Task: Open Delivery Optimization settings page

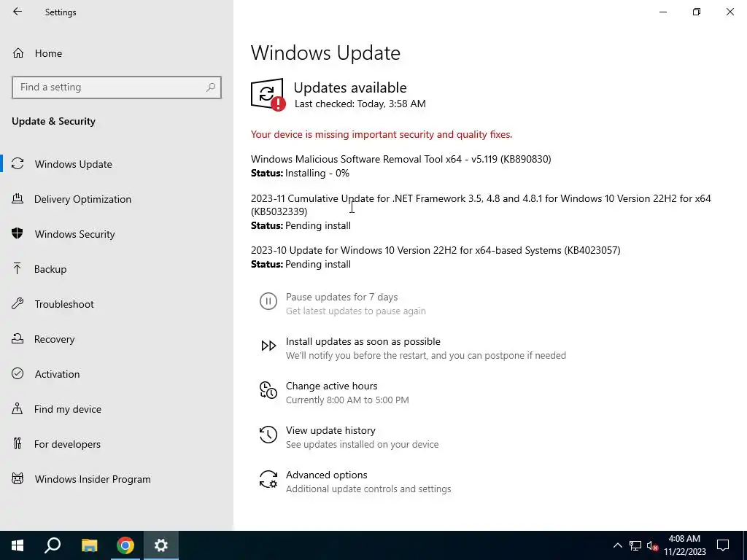Action: (x=117, y=199)
